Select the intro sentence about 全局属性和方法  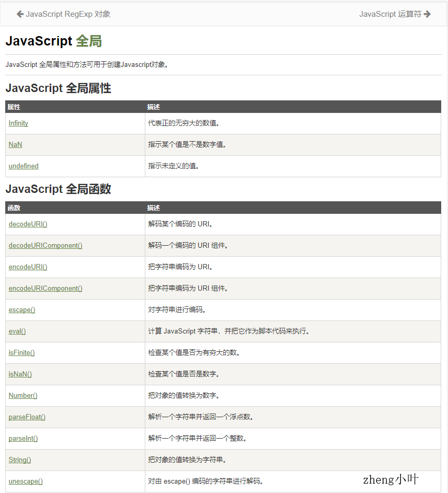(88, 65)
